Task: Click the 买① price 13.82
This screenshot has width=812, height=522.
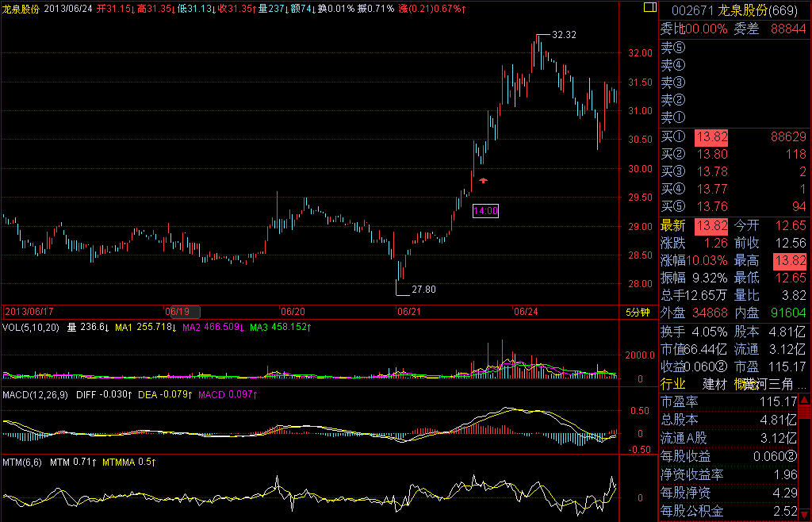Action: [710, 137]
